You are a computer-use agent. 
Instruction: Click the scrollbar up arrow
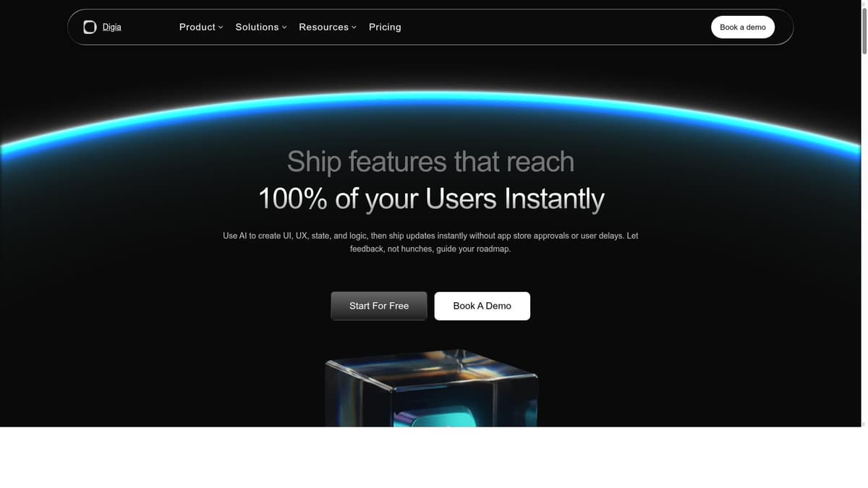(864, 3)
